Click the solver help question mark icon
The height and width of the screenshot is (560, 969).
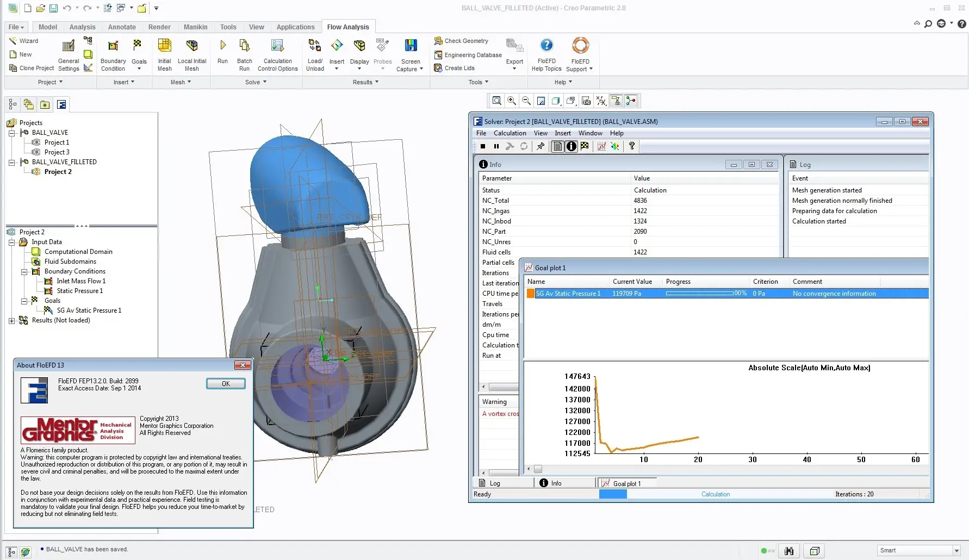[x=632, y=146]
